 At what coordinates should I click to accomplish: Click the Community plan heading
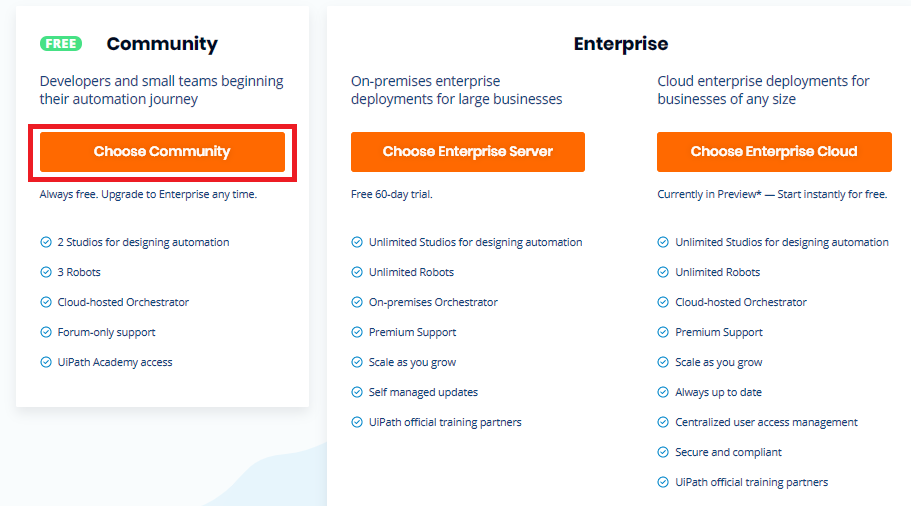[x=162, y=44]
